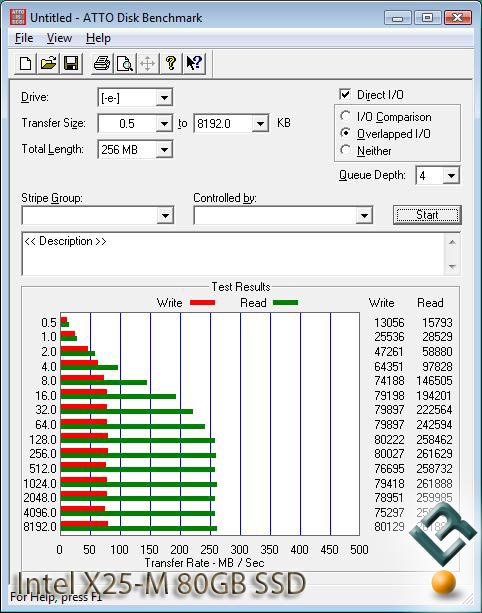Toggle the Direct I/O checkbox
The width and height of the screenshot is (482, 613).
345,94
